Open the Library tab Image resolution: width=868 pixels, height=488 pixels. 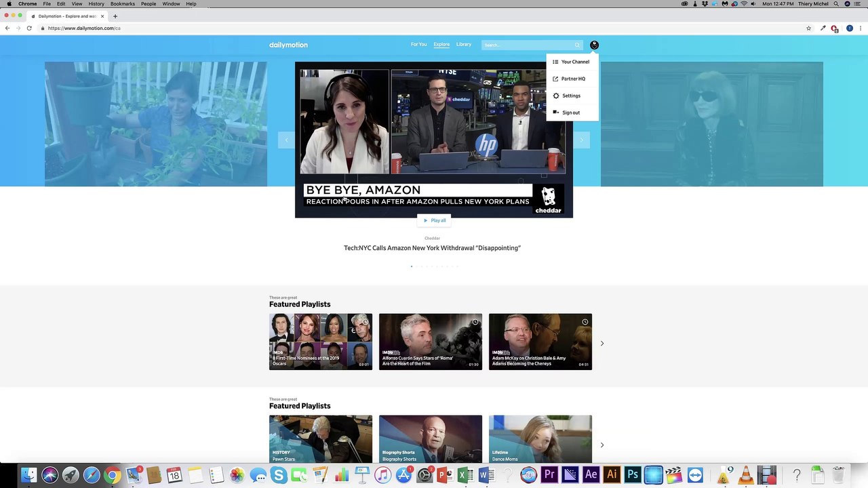[464, 45]
